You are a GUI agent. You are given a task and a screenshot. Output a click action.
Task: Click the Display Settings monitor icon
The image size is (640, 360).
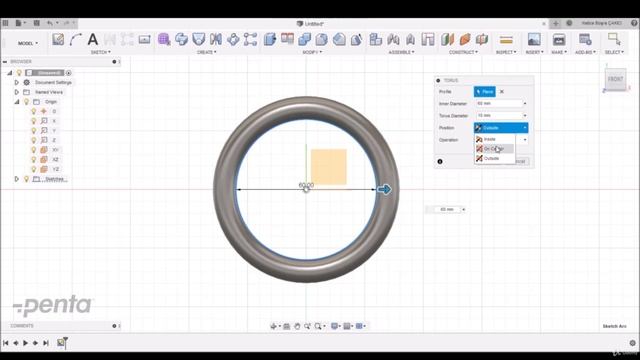pyautogui.click(x=335, y=326)
